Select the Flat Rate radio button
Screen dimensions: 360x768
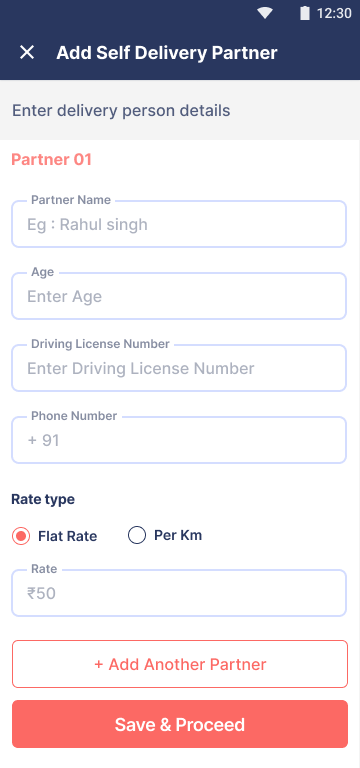click(x=21, y=536)
